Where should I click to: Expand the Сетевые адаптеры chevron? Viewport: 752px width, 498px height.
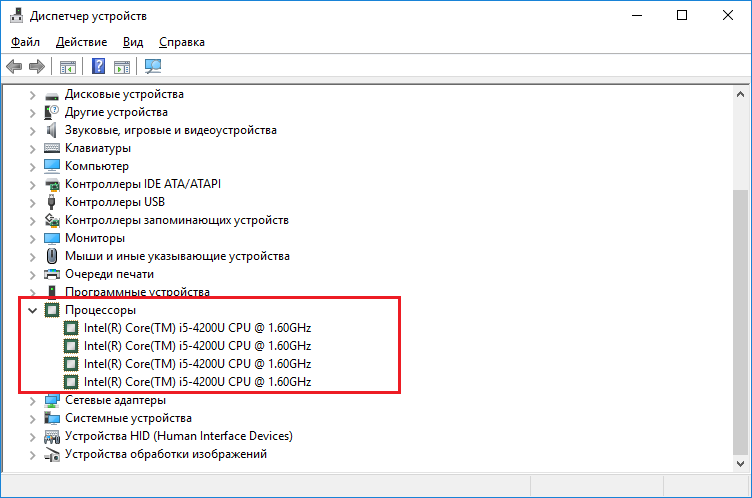pyautogui.click(x=32, y=401)
